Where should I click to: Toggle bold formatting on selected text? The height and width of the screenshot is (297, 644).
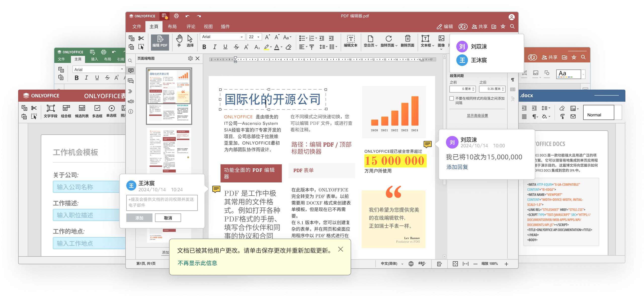tap(204, 47)
